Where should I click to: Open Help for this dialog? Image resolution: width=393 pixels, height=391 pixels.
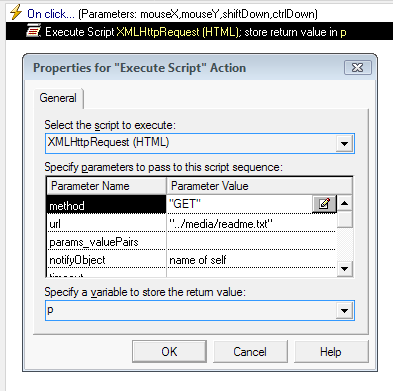click(331, 351)
